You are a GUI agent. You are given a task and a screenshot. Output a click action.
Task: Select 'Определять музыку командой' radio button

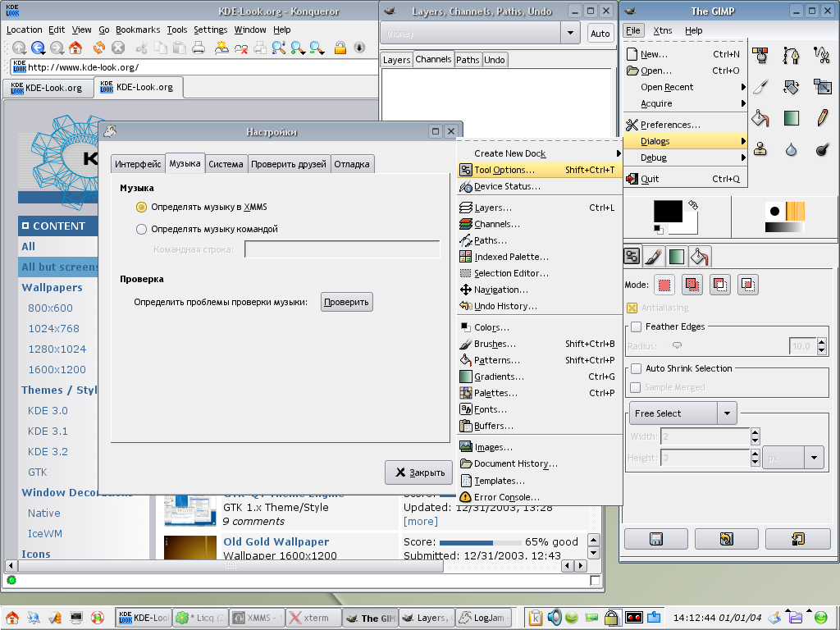[141, 230]
